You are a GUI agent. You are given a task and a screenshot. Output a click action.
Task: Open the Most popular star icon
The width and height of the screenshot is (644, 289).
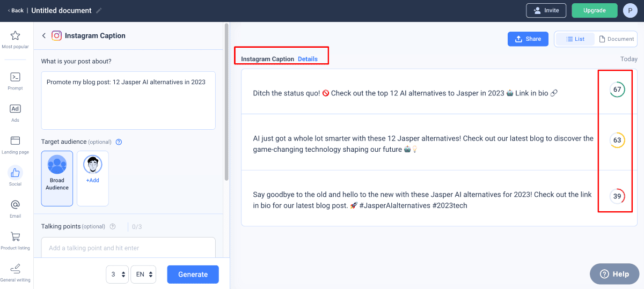click(x=15, y=36)
